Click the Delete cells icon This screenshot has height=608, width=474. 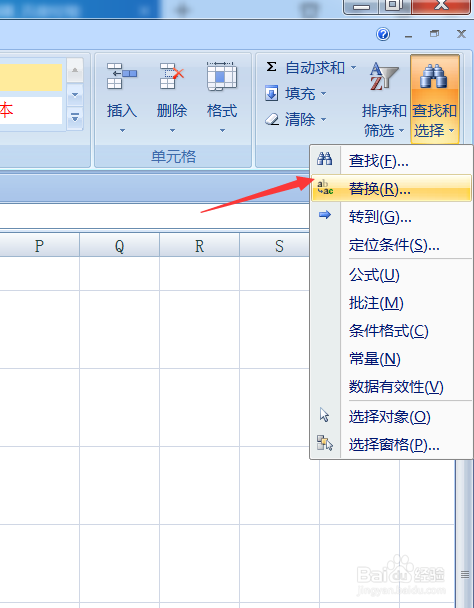[x=171, y=76]
